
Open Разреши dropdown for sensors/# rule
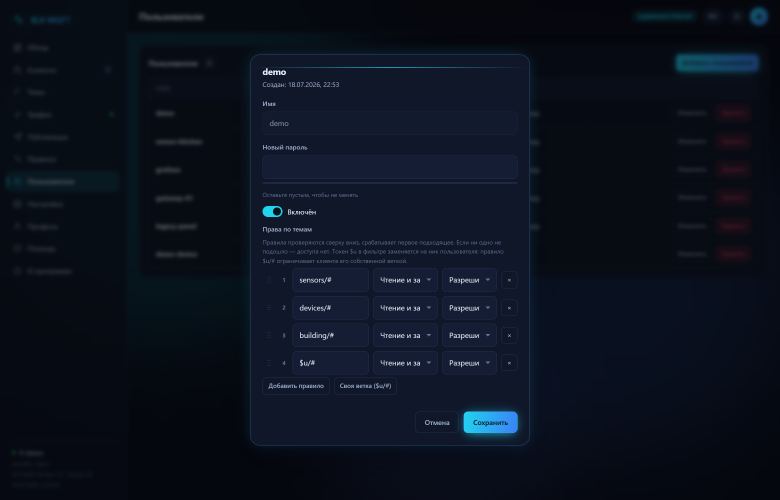[469, 280]
